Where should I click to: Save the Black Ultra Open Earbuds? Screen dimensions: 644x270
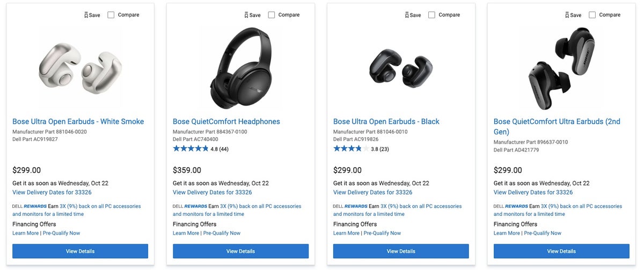(413, 15)
